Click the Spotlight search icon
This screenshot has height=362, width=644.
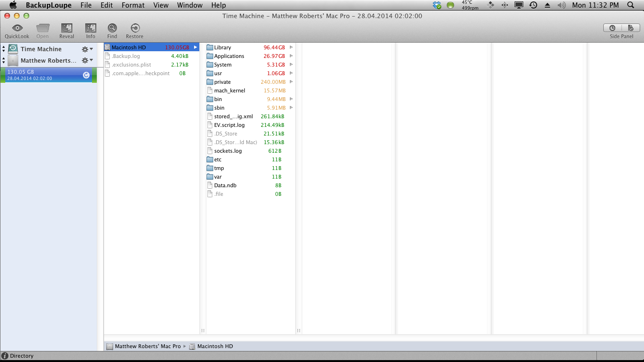[631, 5]
